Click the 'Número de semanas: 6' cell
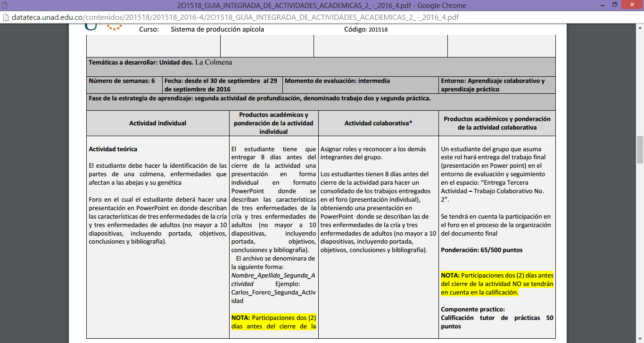 [x=124, y=85]
